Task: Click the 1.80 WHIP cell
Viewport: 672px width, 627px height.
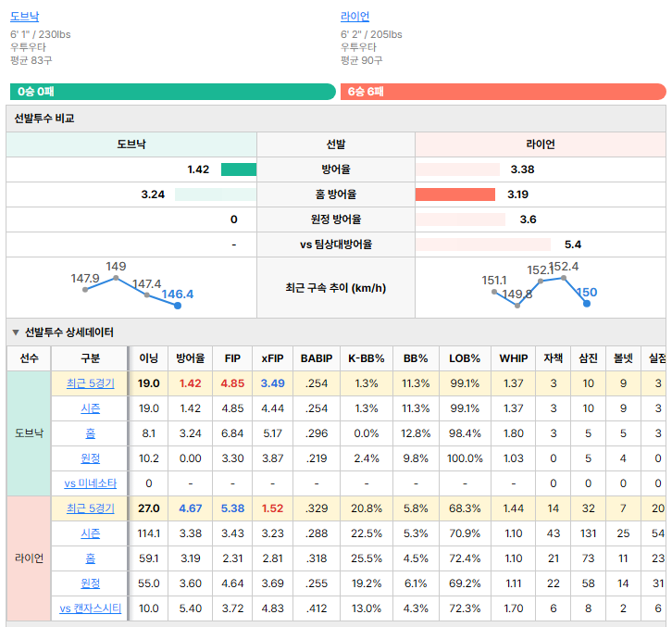Action: (x=514, y=433)
